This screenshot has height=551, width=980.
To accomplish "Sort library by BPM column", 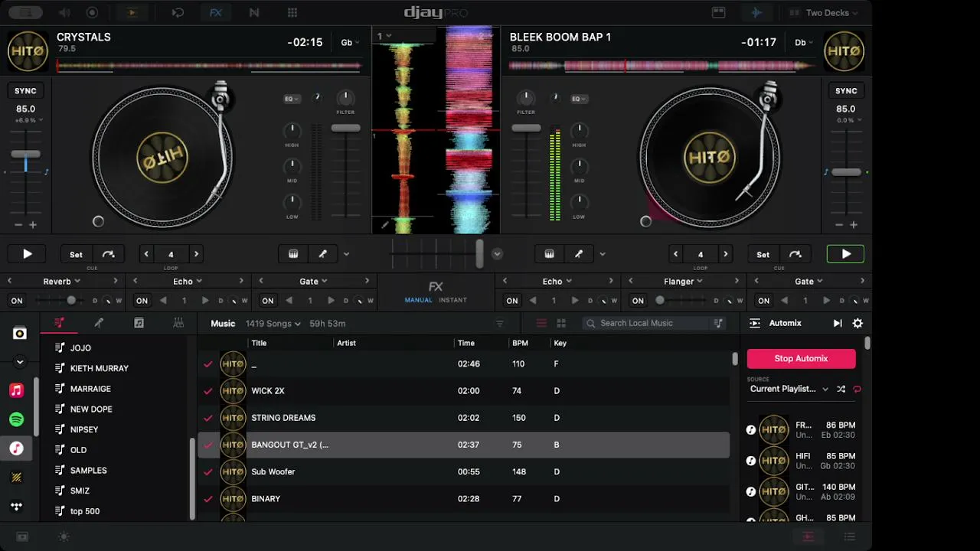I will click(x=520, y=343).
